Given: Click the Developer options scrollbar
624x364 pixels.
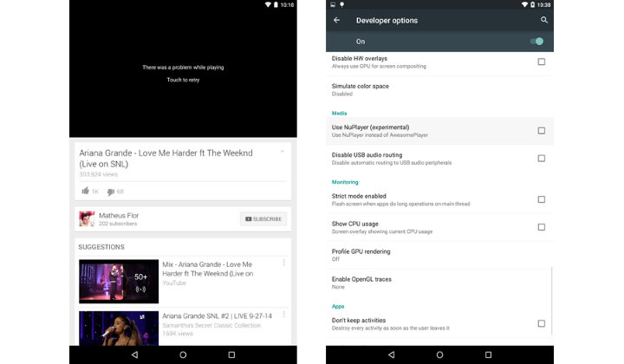Looking at the screenshot, I should click(551, 301).
